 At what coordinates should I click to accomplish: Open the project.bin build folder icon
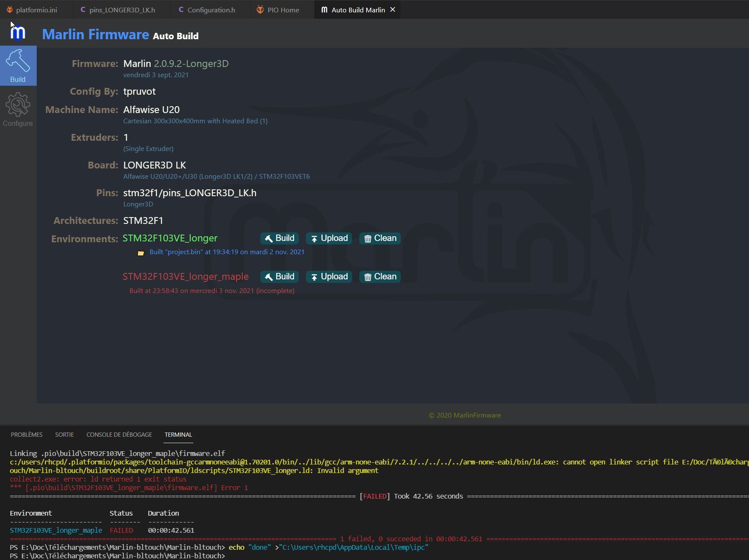pos(141,252)
